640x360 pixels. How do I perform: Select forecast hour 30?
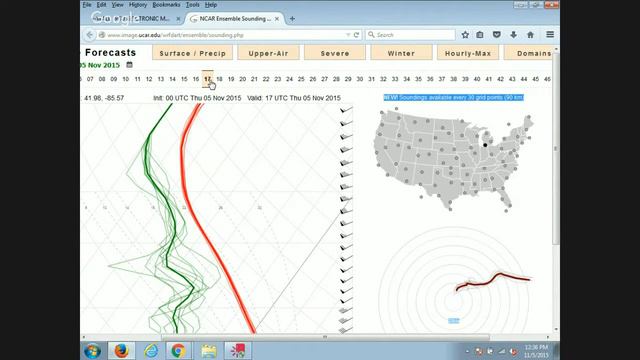pyautogui.click(x=360, y=79)
